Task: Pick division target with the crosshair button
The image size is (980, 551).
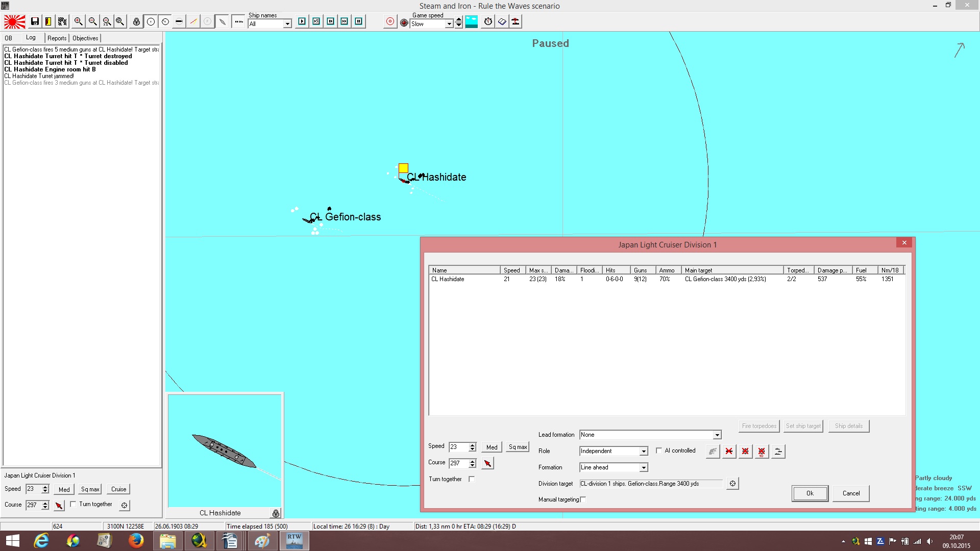Action: [x=733, y=484]
